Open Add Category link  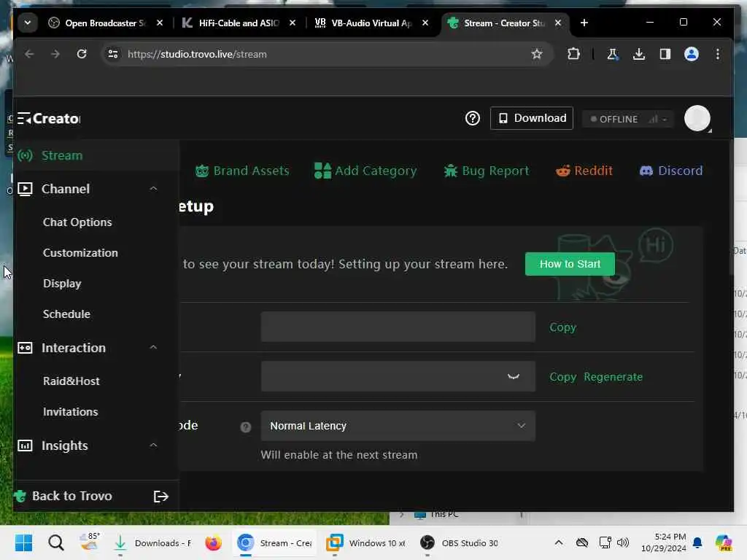(365, 171)
